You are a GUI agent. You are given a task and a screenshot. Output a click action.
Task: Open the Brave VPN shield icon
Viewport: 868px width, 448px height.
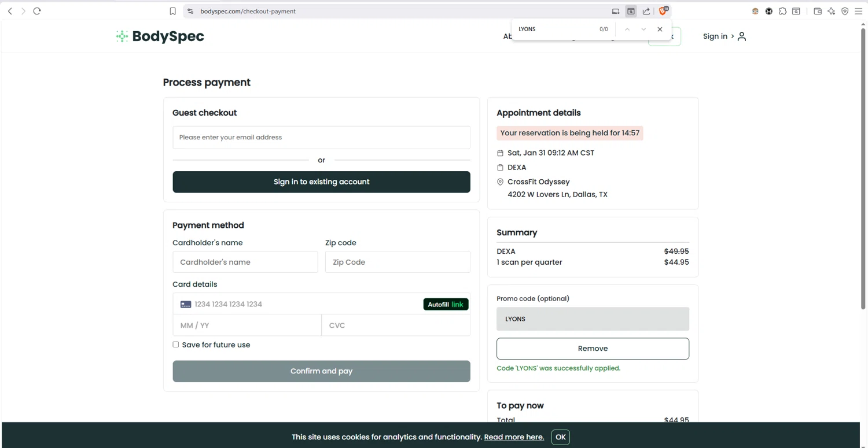coord(845,11)
